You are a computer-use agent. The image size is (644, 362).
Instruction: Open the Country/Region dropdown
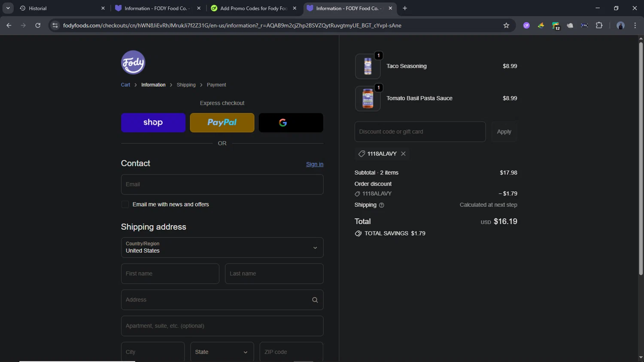point(222,247)
